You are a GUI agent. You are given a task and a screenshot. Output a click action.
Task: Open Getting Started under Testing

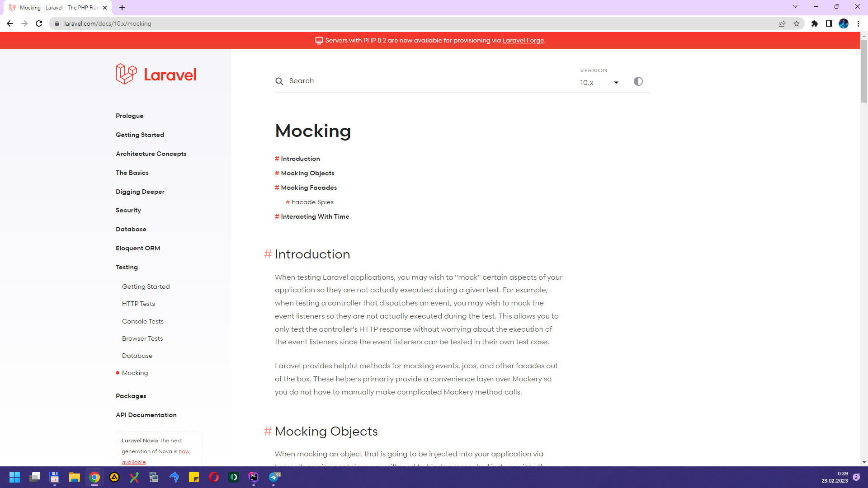(x=146, y=286)
